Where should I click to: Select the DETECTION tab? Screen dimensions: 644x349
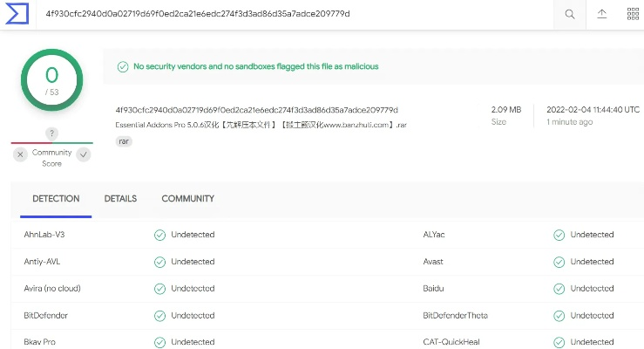(56, 199)
